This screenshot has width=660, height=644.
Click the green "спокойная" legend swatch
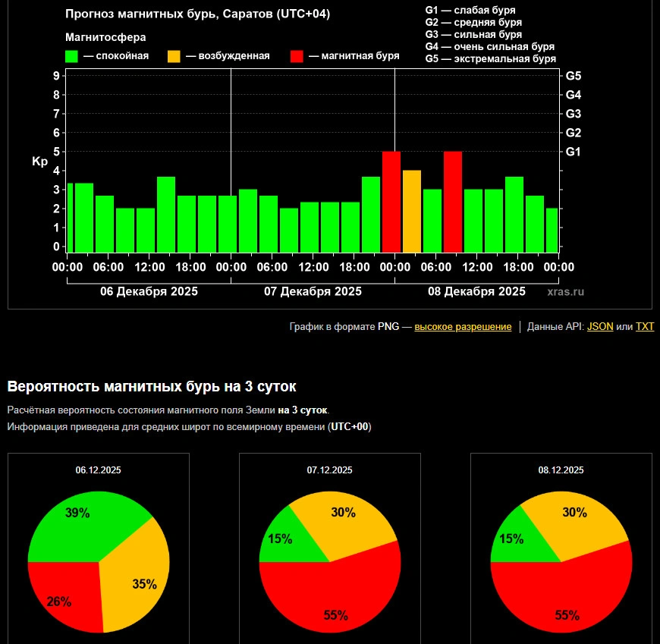tap(72, 56)
